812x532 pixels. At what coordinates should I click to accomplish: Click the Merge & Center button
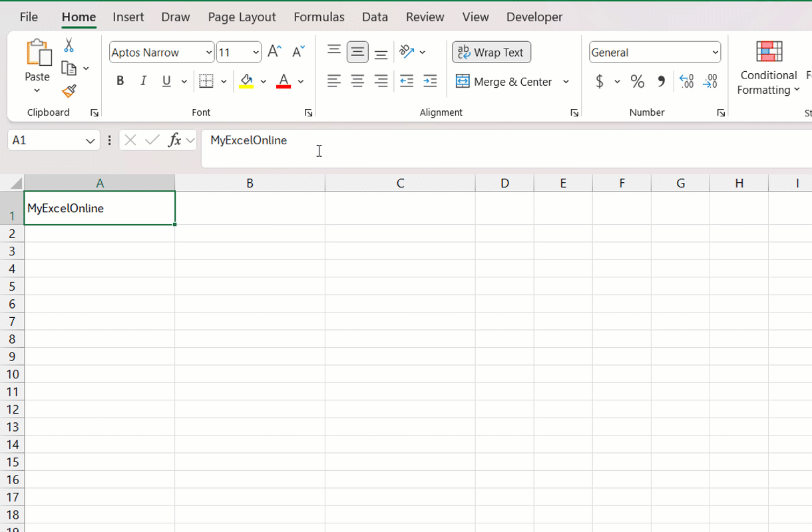click(x=504, y=81)
